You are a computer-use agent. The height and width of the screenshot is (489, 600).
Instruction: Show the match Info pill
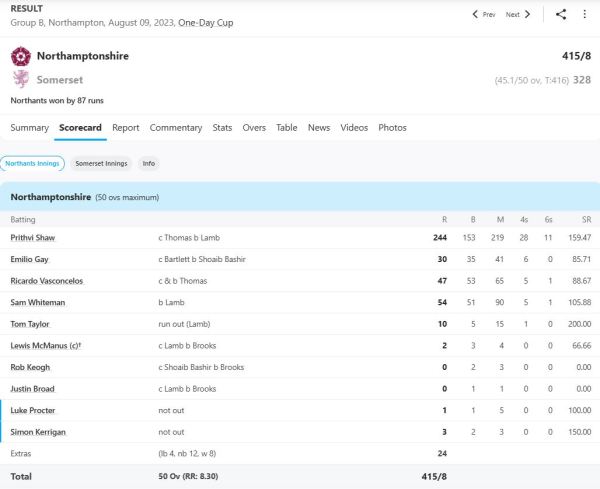149,163
